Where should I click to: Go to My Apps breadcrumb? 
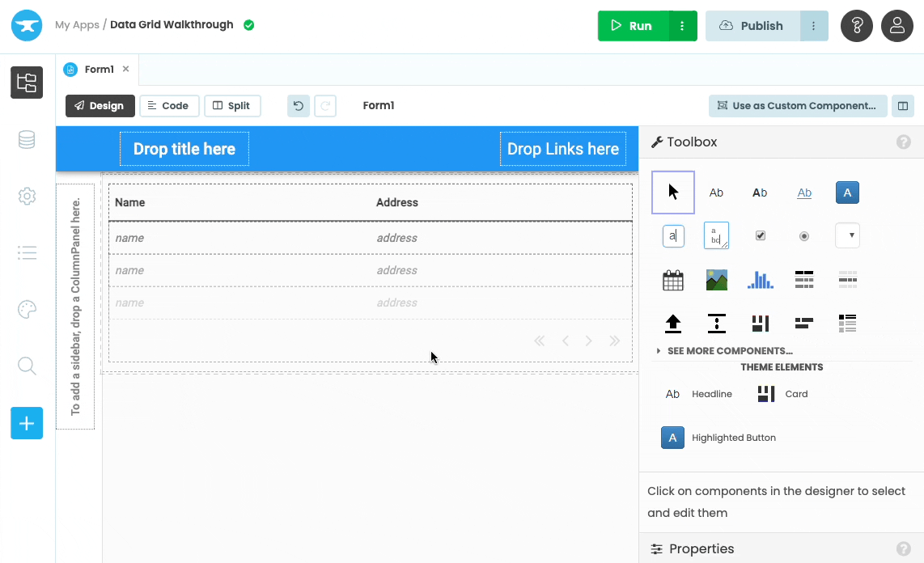coord(77,25)
